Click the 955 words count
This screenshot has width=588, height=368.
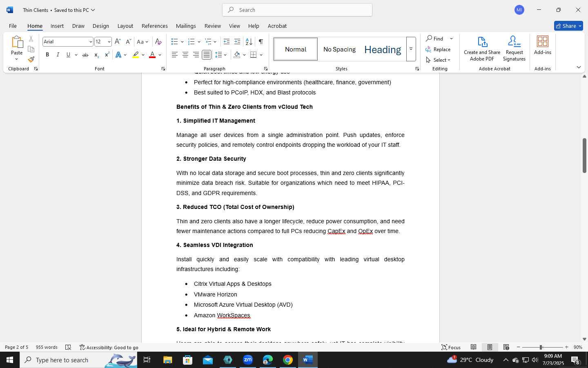coord(47,347)
